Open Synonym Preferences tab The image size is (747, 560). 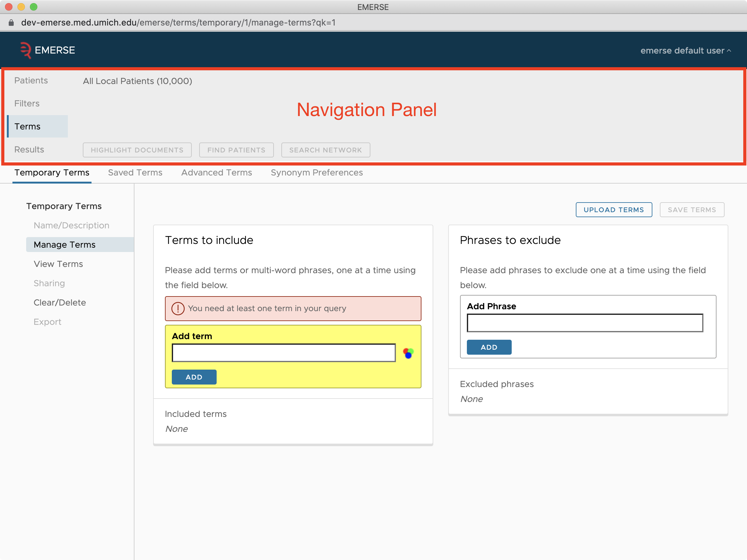(x=317, y=172)
